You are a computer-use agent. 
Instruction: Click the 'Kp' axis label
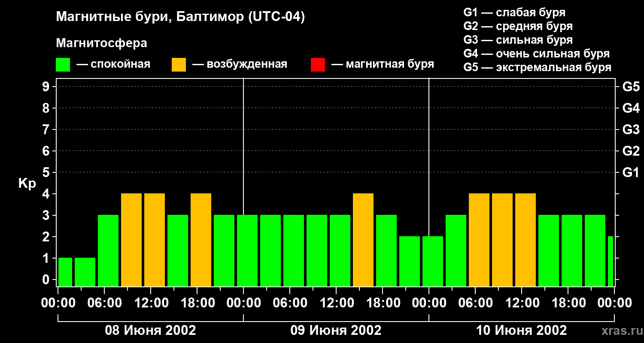(27, 184)
